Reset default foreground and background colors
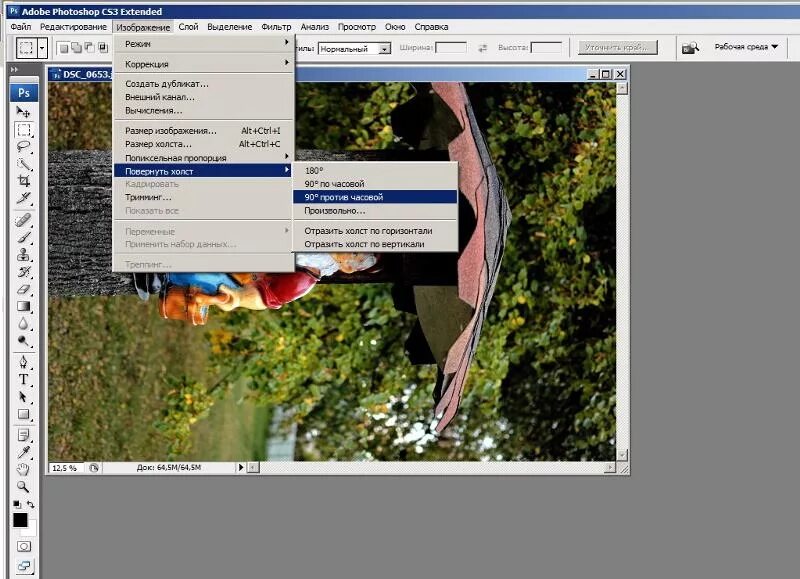 click(x=17, y=504)
